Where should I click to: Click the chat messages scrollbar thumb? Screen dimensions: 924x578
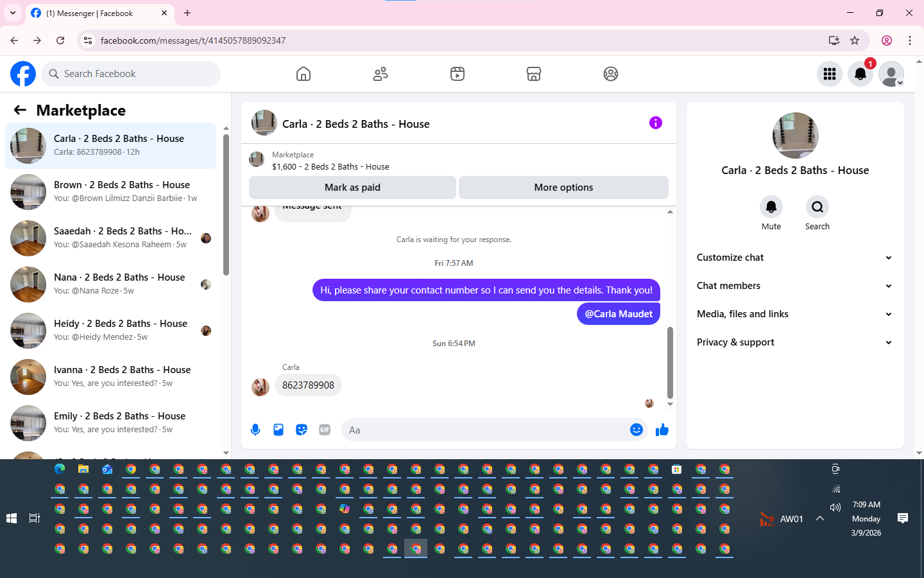[670, 363]
